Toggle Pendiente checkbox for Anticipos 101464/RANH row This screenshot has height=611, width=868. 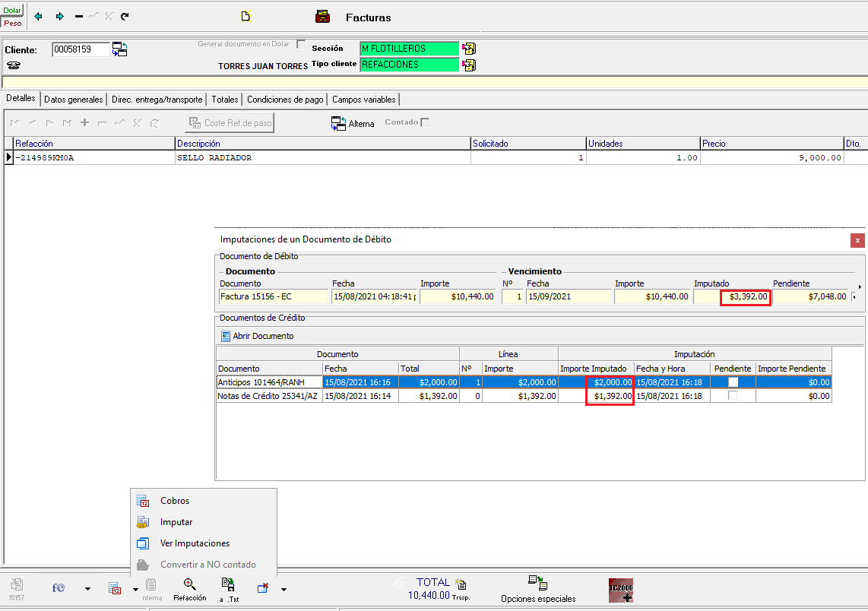tap(733, 382)
